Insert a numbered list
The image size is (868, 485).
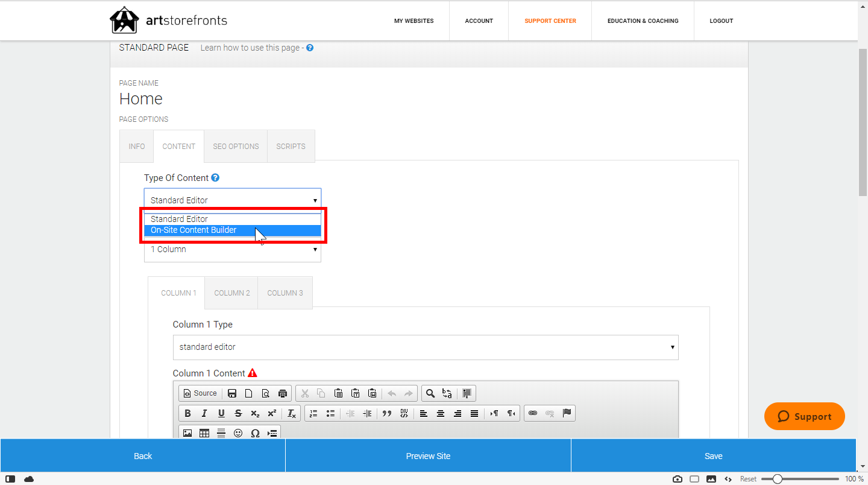pos(313,413)
